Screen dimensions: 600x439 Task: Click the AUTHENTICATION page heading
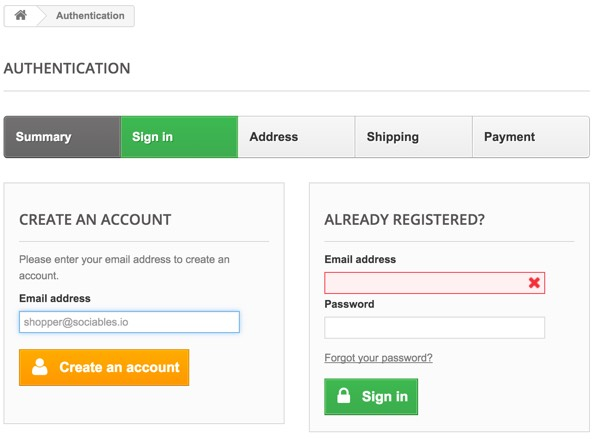pos(67,69)
